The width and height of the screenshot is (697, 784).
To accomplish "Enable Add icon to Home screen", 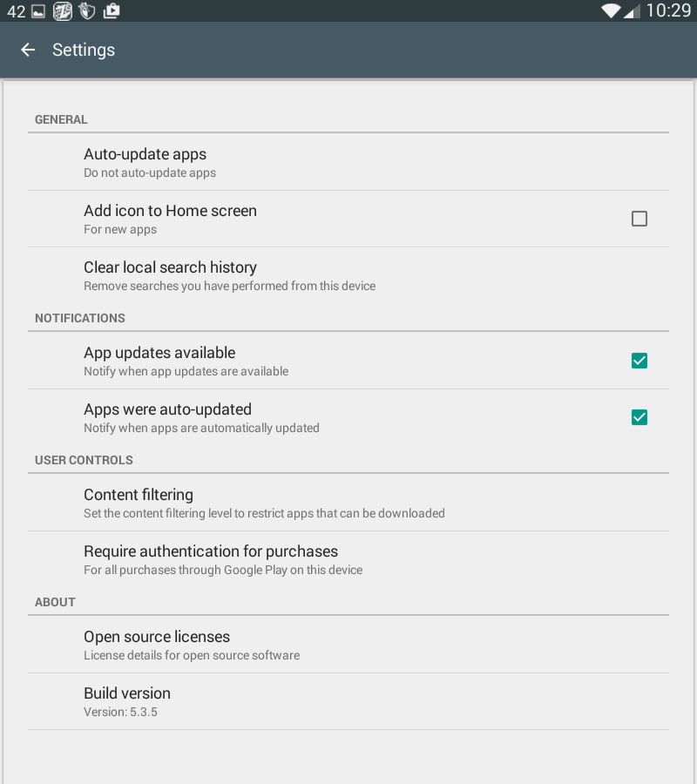I will click(639, 219).
